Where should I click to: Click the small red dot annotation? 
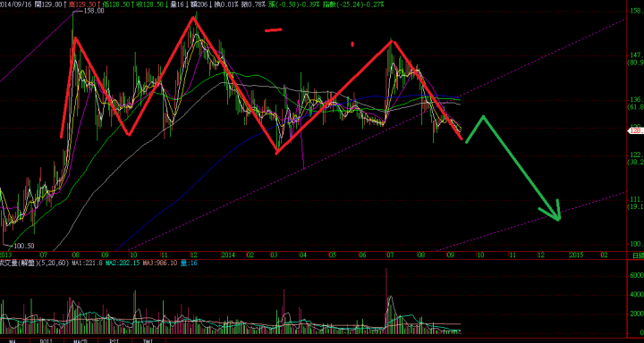click(352, 44)
